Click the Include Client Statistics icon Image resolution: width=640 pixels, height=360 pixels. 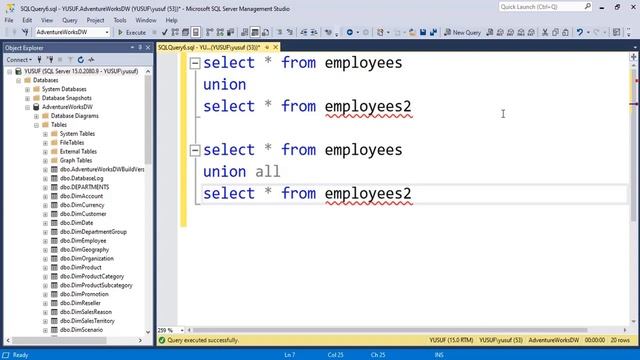231,32
